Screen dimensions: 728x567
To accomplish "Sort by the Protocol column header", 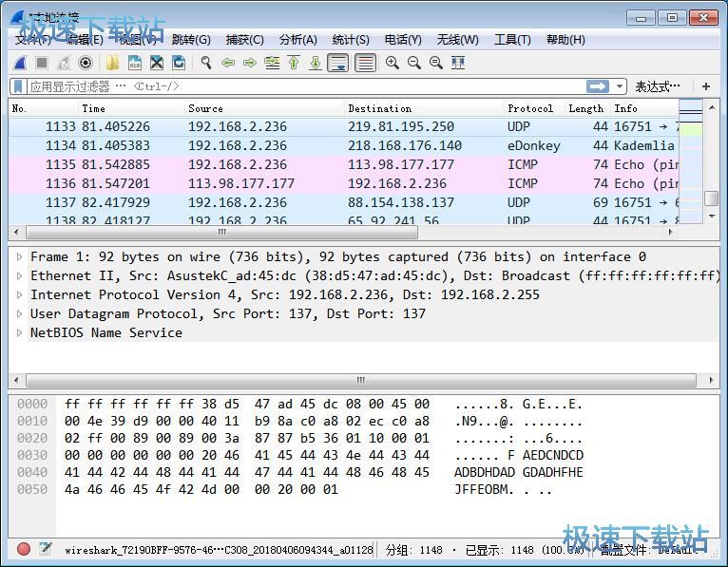I will click(534, 108).
